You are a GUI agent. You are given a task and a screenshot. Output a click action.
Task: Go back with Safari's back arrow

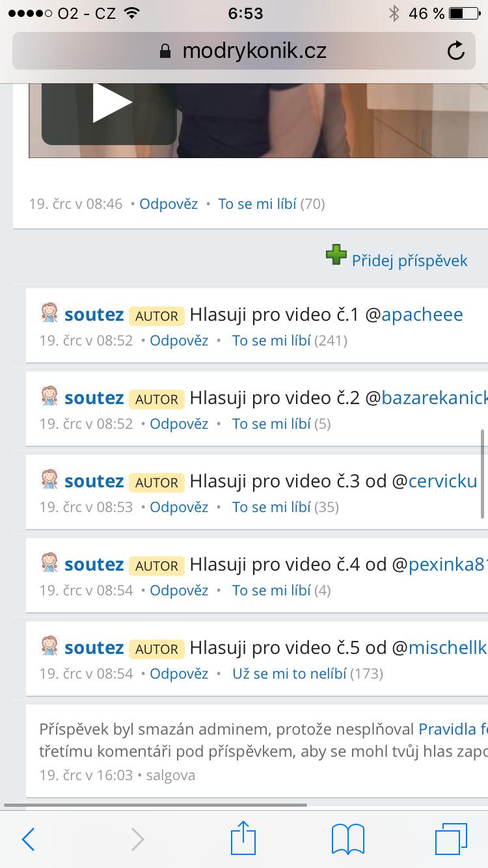[28, 839]
